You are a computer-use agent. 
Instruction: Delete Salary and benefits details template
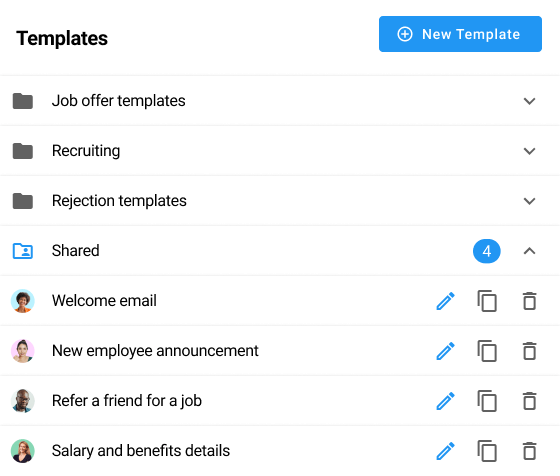point(530,451)
